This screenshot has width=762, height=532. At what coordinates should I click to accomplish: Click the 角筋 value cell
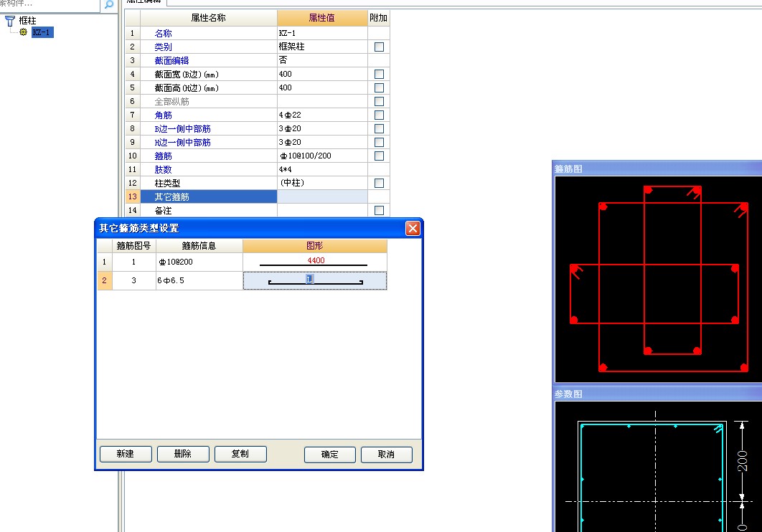(x=322, y=115)
